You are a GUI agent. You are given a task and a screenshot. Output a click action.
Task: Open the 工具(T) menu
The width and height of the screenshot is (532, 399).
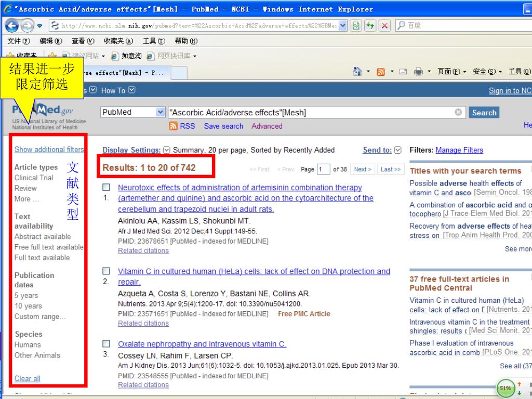coord(154,41)
